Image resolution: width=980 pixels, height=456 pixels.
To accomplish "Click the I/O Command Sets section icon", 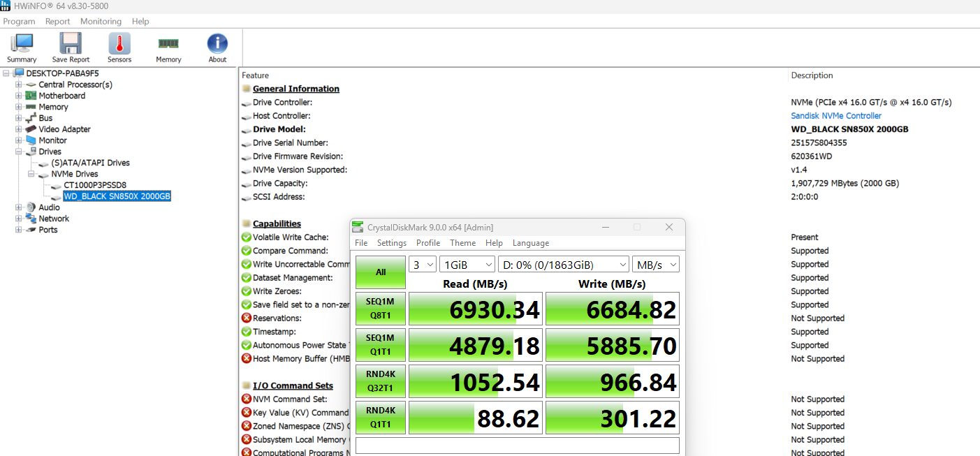I will point(246,385).
